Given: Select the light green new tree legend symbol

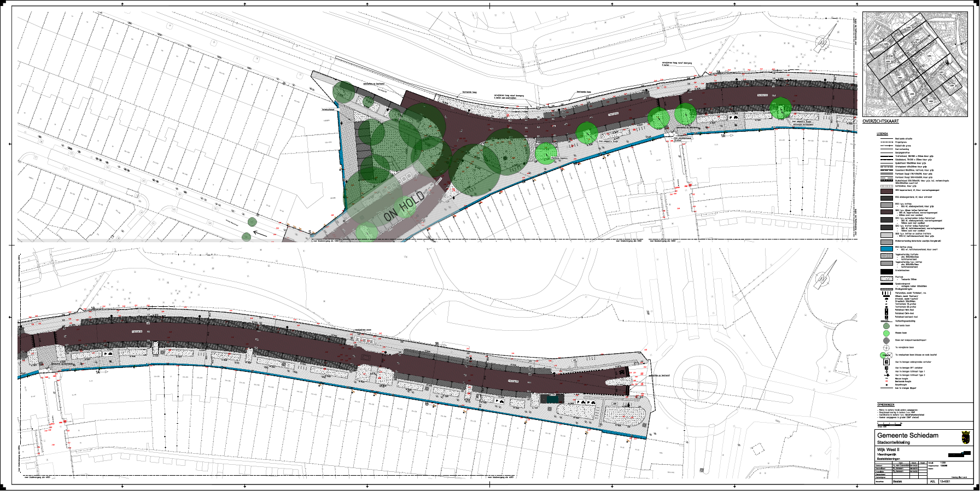Looking at the screenshot, I should coord(886,333).
